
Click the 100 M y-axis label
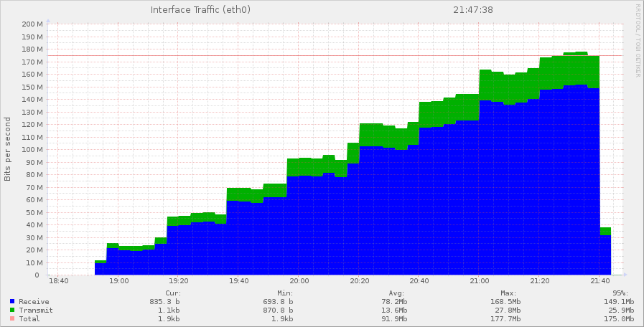(32, 150)
